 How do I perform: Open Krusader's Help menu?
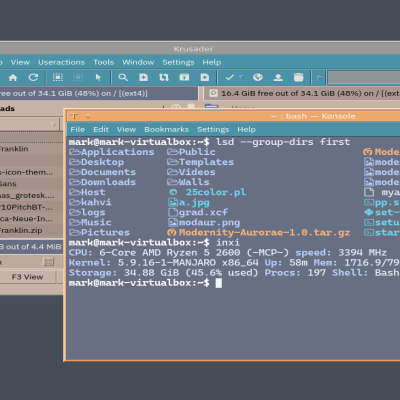(212, 62)
